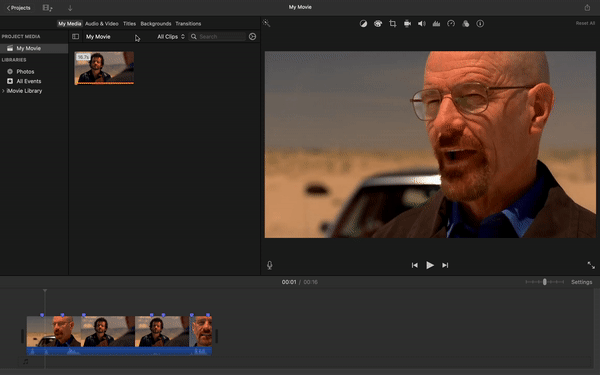Click the voiceover microphone icon
The width and height of the screenshot is (600, 375).
point(269,265)
